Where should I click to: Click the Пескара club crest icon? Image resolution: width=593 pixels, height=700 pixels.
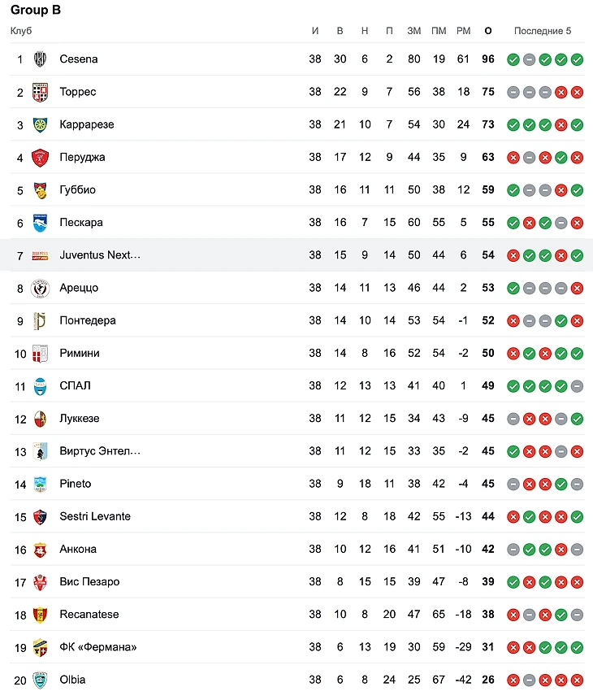[x=40, y=223]
